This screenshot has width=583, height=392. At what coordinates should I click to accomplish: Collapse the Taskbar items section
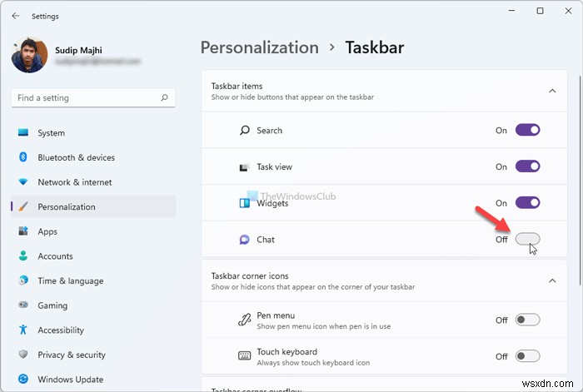(551, 91)
